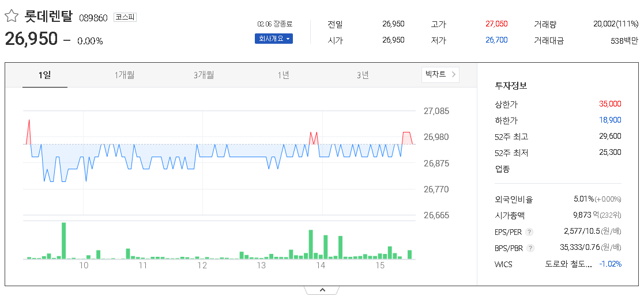This screenshot has width=644, height=300.
Task: Click the 0.00% change rate text
Action: point(90,41)
